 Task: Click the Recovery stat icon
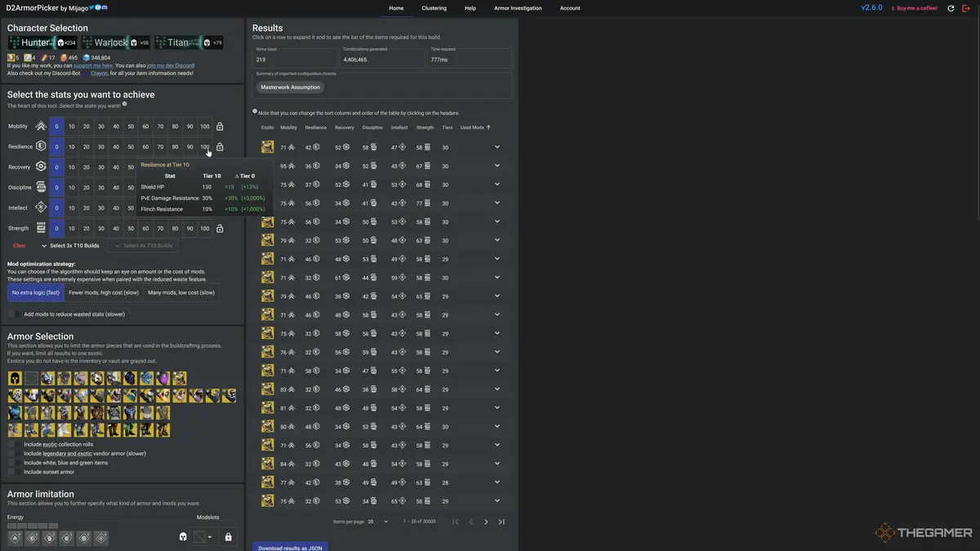(41, 167)
